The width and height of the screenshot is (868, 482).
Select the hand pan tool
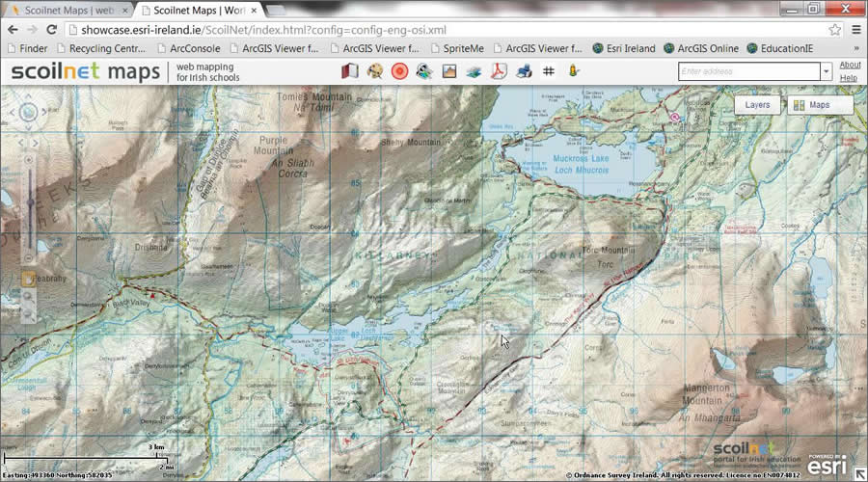pos(28,279)
